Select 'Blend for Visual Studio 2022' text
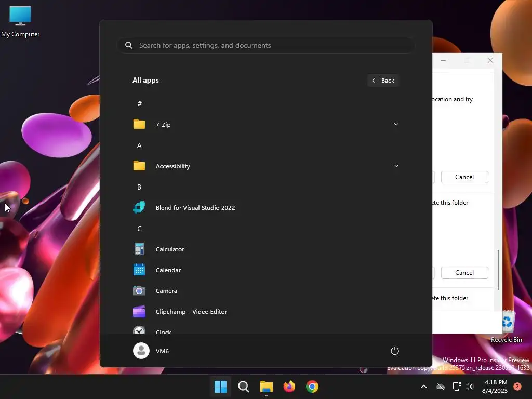Screen dimensions: 532x399 click(195, 208)
